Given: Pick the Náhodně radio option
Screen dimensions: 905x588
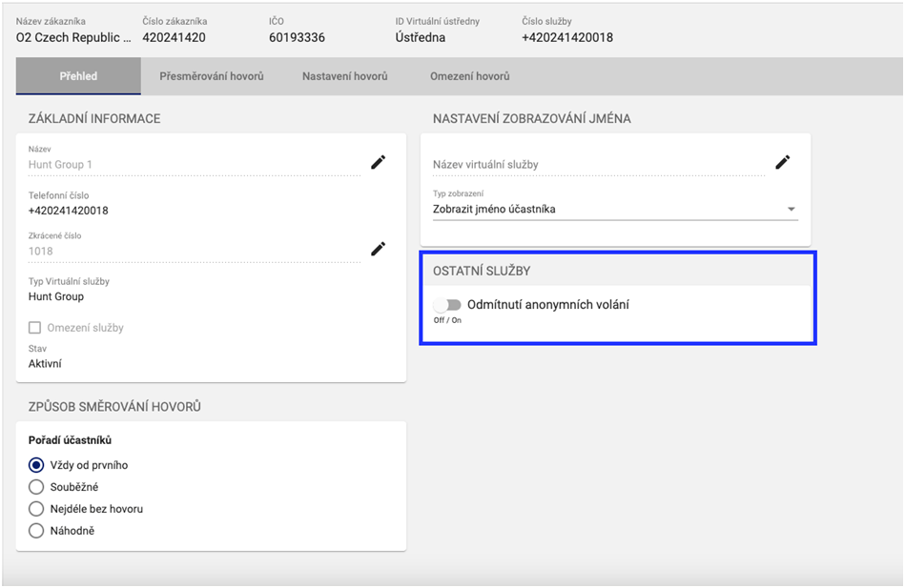Looking at the screenshot, I should pos(36,531).
